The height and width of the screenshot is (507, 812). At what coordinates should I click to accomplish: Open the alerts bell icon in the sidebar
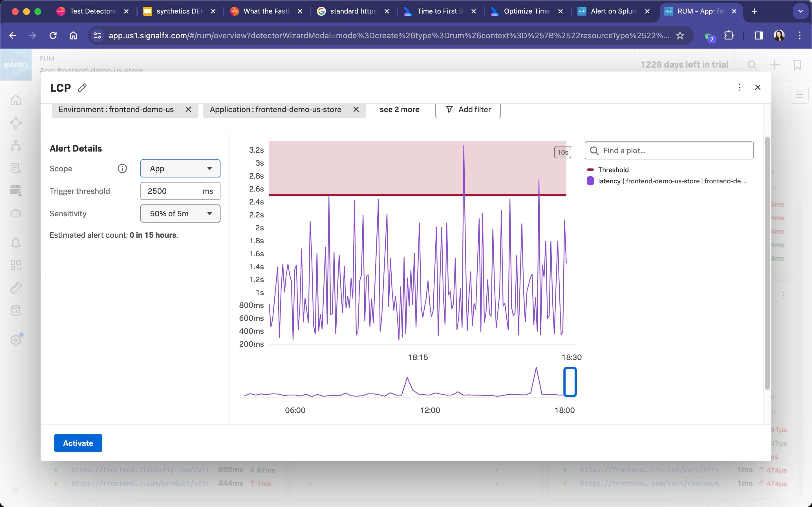click(x=16, y=243)
